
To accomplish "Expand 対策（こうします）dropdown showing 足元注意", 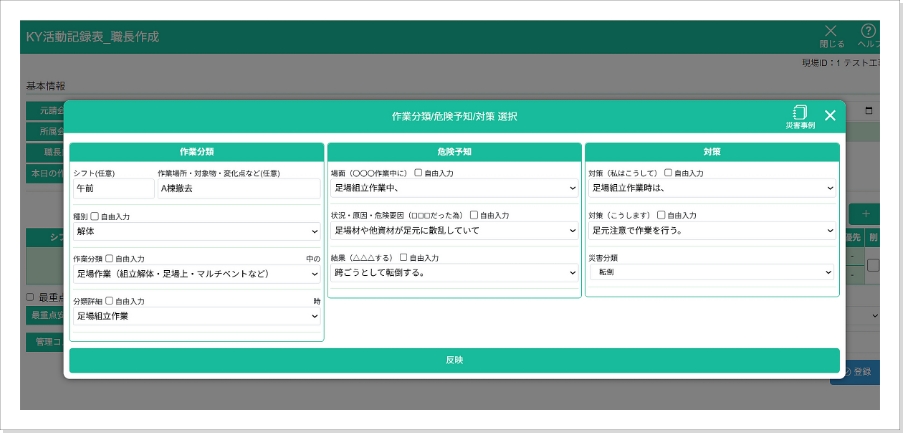I will point(712,230).
